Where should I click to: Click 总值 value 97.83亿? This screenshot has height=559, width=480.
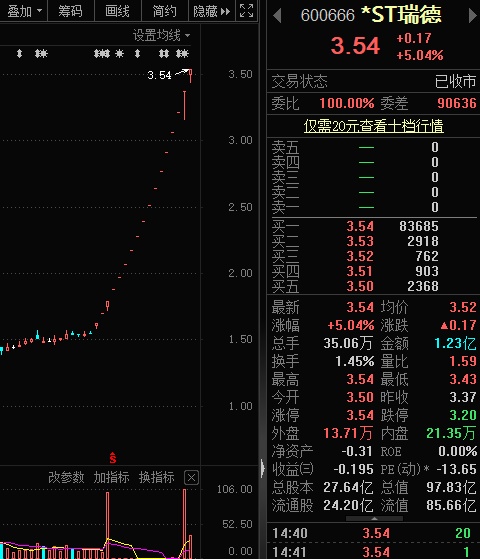451,487
